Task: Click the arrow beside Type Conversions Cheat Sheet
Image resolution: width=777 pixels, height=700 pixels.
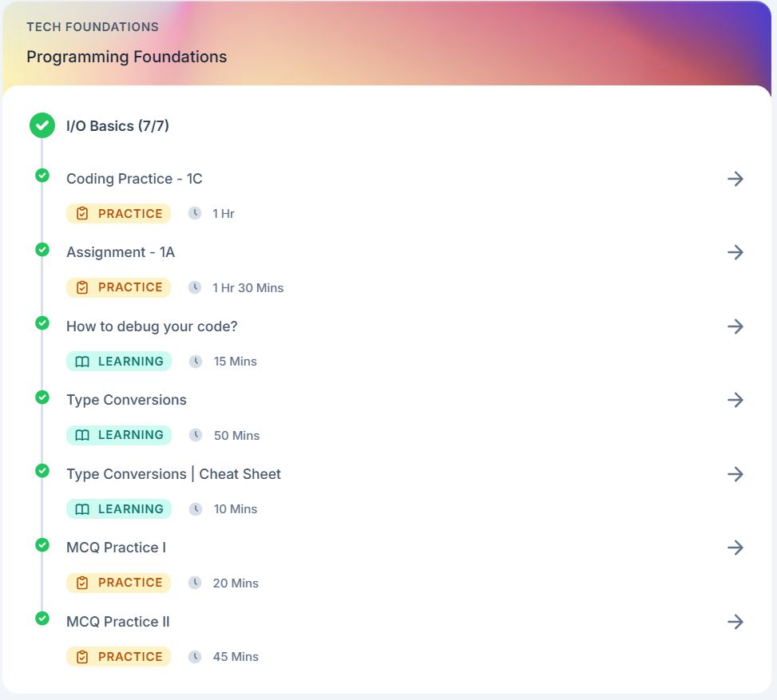Action: click(x=735, y=474)
